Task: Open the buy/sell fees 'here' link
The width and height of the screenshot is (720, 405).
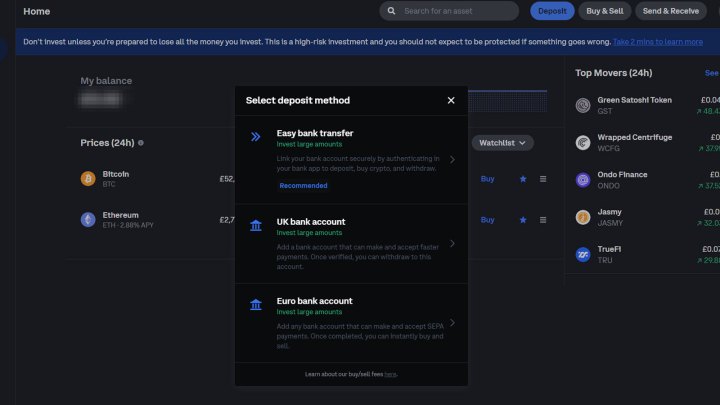Action: (x=390, y=374)
